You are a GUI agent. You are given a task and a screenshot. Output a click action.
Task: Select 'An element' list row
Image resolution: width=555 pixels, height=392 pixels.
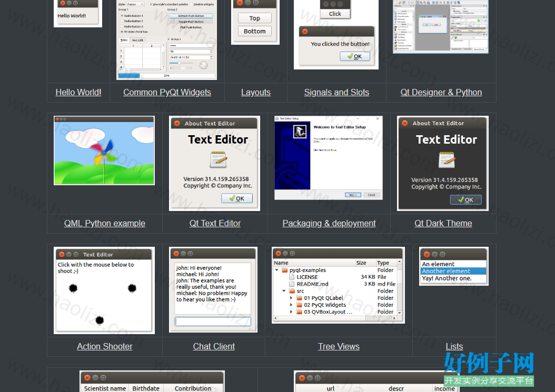coord(453,264)
